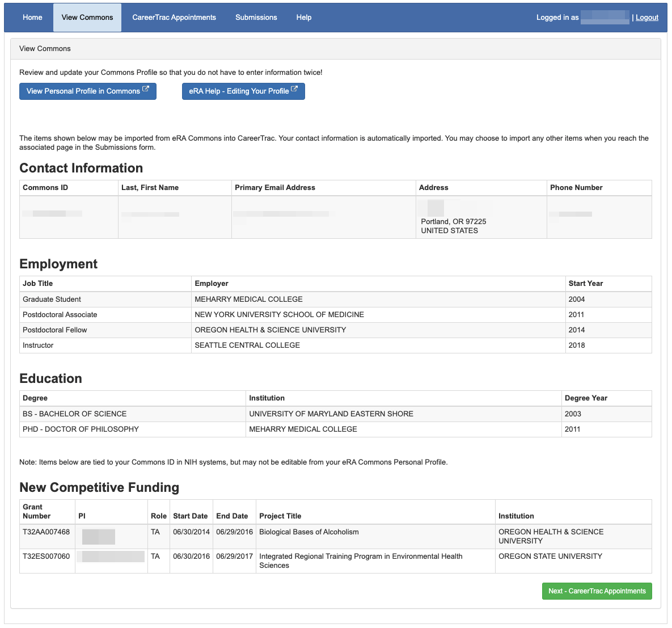Go to CareerTrac Appointments tab
The width and height of the screenshot is (672, 628).
pos(174,18)
